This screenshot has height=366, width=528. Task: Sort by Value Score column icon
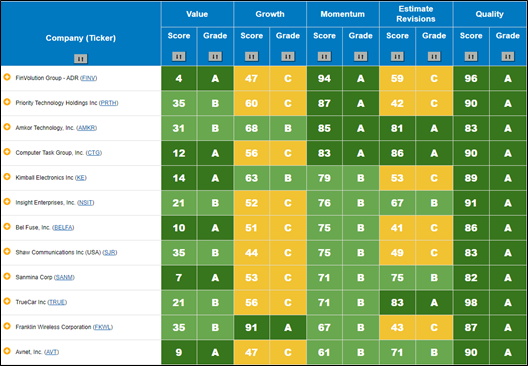pos(179,56)
